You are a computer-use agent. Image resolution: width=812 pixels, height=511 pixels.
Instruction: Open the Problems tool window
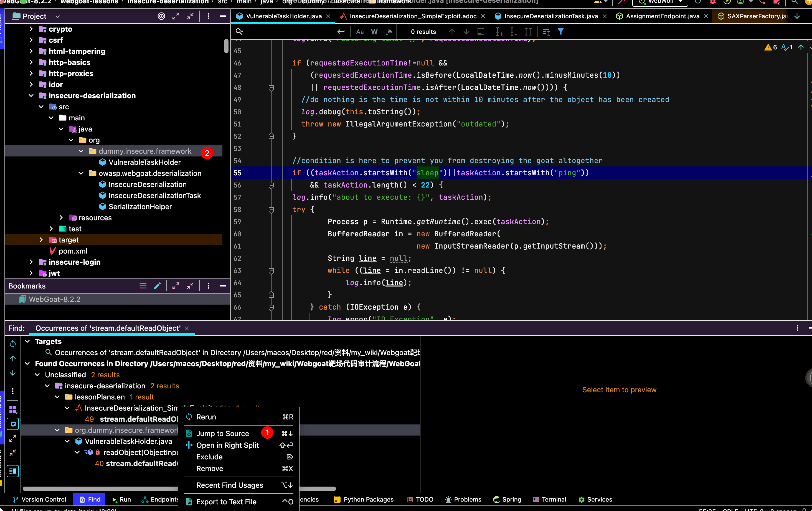pos(463,499)
